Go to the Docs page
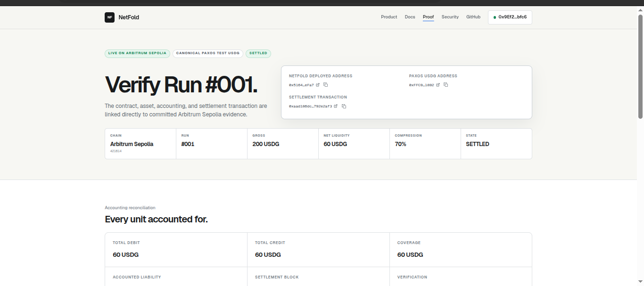The image size is (644, 286). (410, 17)
